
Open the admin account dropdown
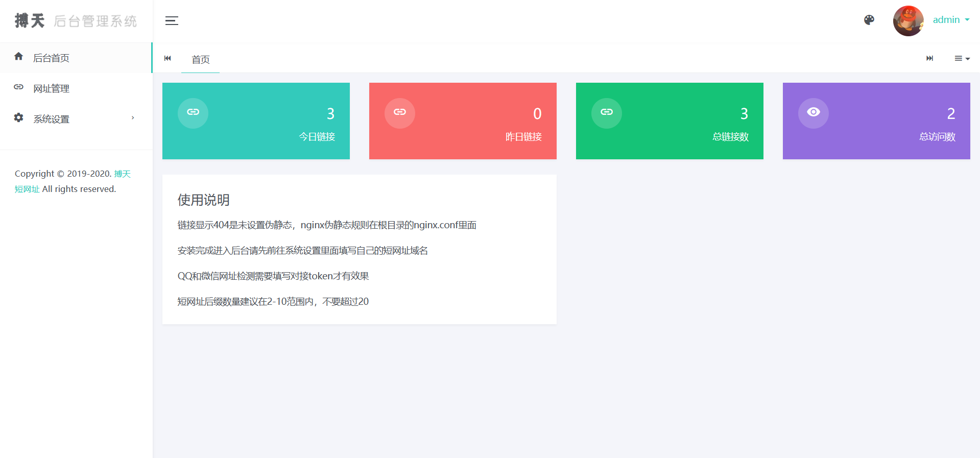point(950,20)
